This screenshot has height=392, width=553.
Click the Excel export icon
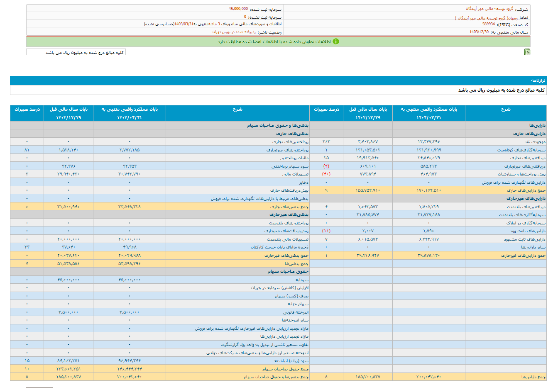527,52
